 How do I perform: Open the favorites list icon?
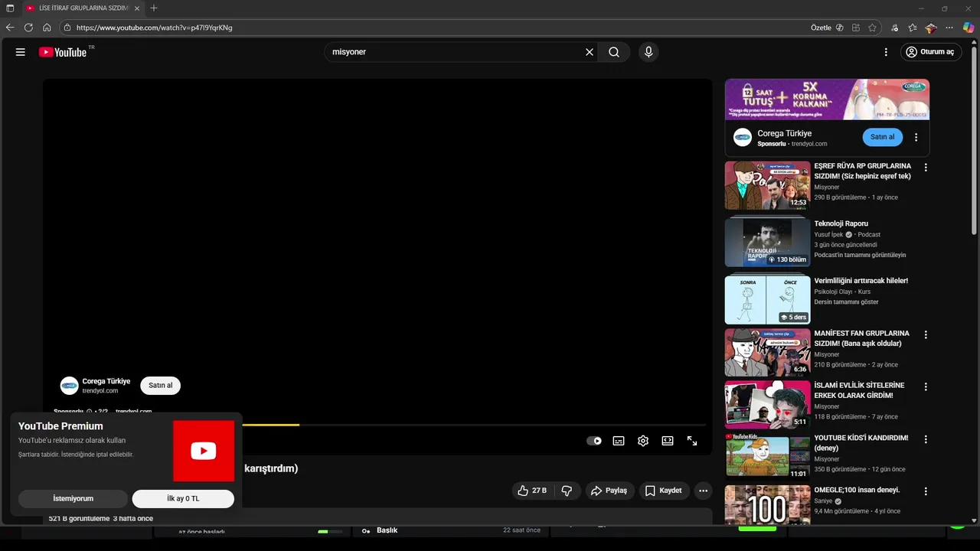(x=913, y=28)
